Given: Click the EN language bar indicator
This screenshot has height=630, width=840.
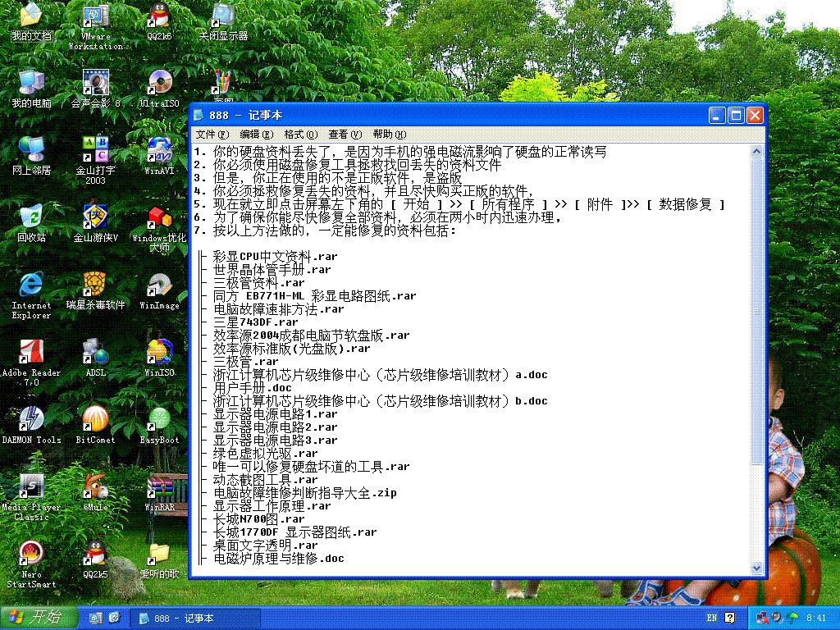Looking at the screenshot, I should pos(711,619).
